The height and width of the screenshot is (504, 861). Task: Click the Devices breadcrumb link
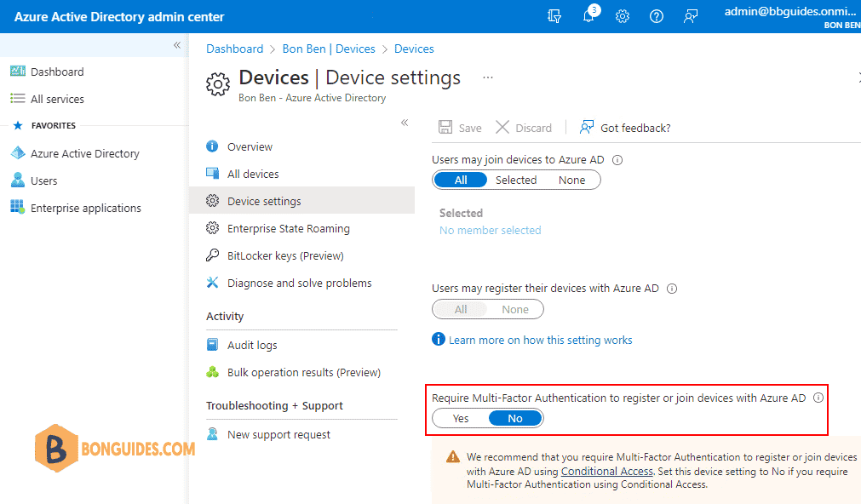(x=414, y=49)
